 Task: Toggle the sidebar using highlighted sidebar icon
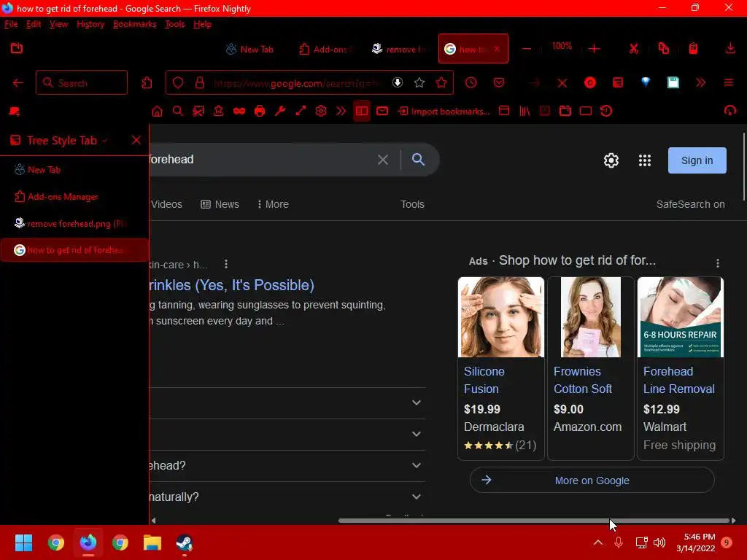(362, 112)
